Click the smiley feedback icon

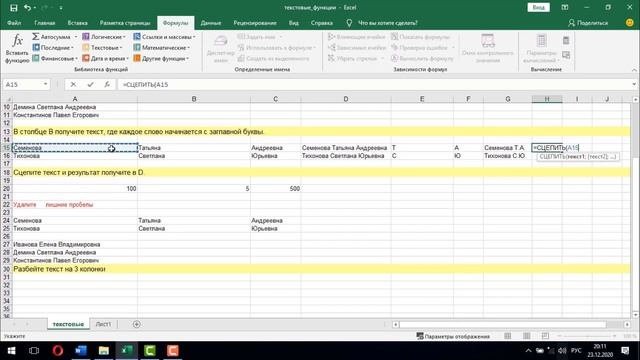pos(630,23)
